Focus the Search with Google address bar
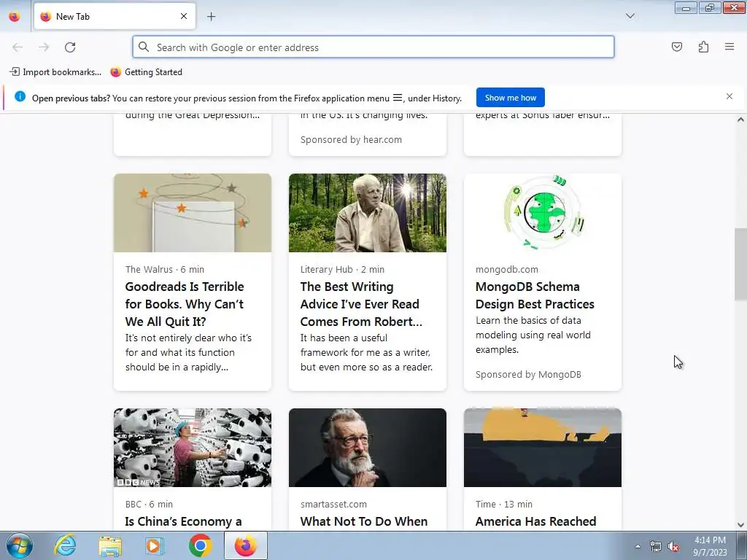747x560 pixels. point(373,47)
